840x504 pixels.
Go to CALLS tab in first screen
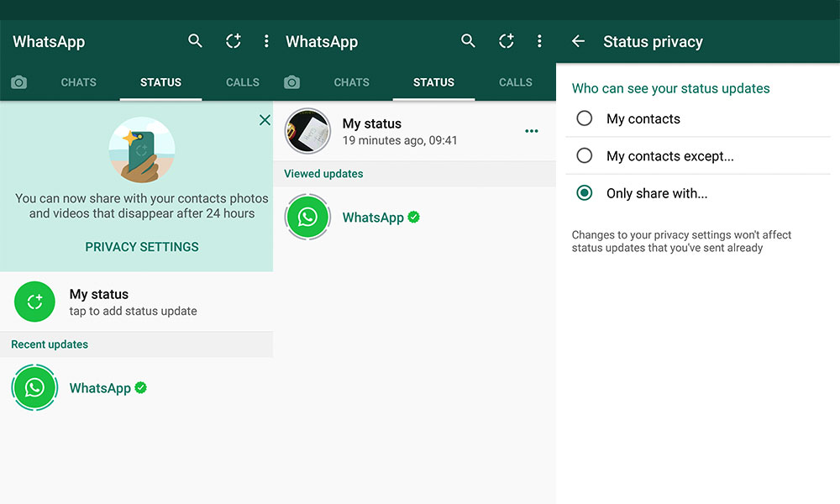(243, 82)
